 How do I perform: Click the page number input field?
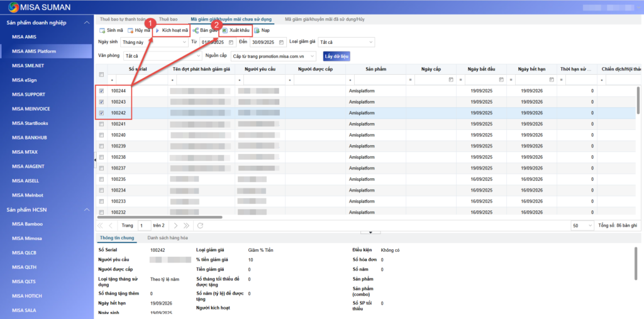pos(144,225)
